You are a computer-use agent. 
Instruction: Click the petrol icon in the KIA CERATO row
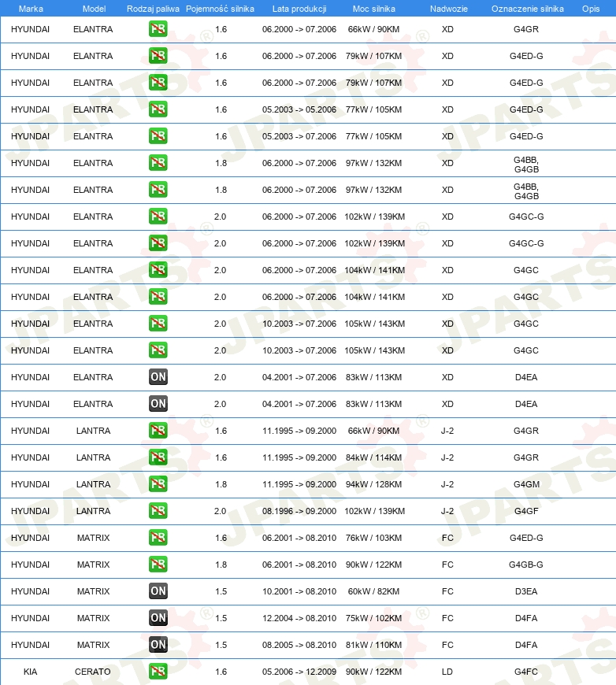click(158, 672)
